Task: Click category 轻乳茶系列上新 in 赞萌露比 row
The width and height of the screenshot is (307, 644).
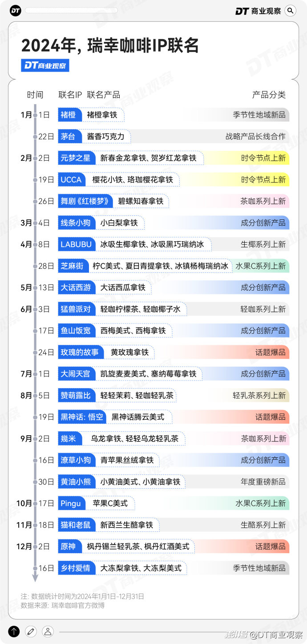Action: coord(259,395)
